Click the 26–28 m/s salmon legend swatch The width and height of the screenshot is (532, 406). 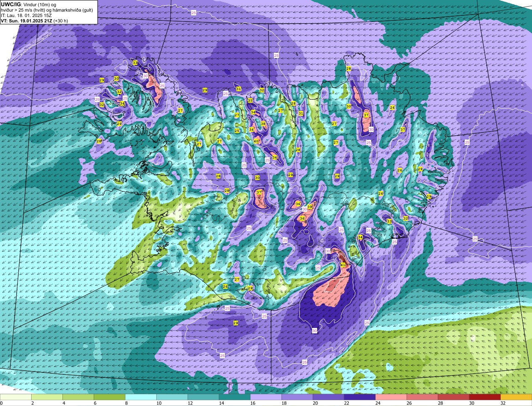[x=422, y=397]
